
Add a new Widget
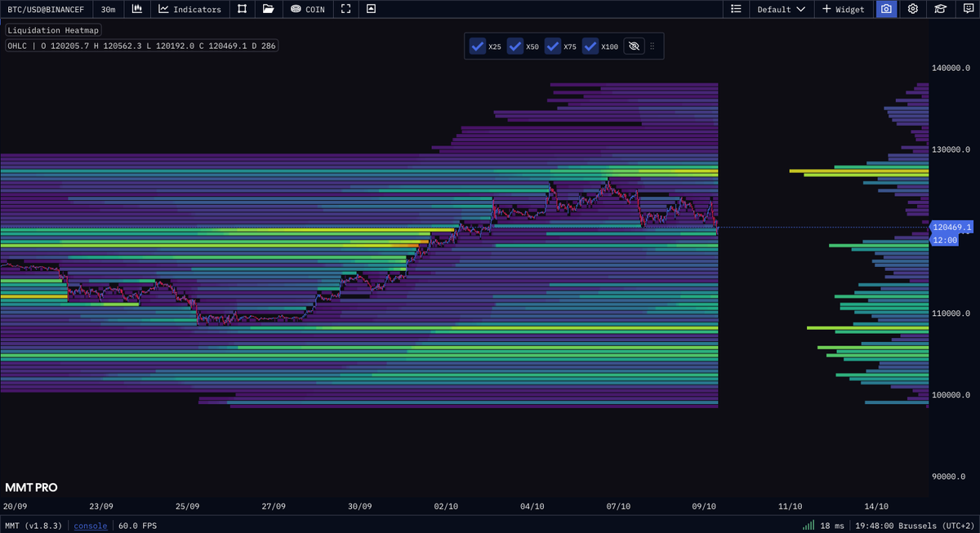point(843,9)
